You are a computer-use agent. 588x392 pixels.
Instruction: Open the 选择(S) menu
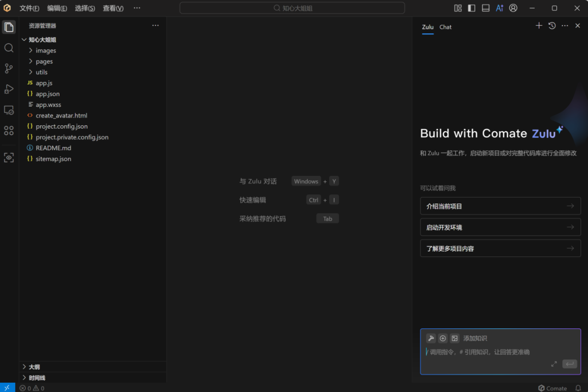tap(85, 8)
